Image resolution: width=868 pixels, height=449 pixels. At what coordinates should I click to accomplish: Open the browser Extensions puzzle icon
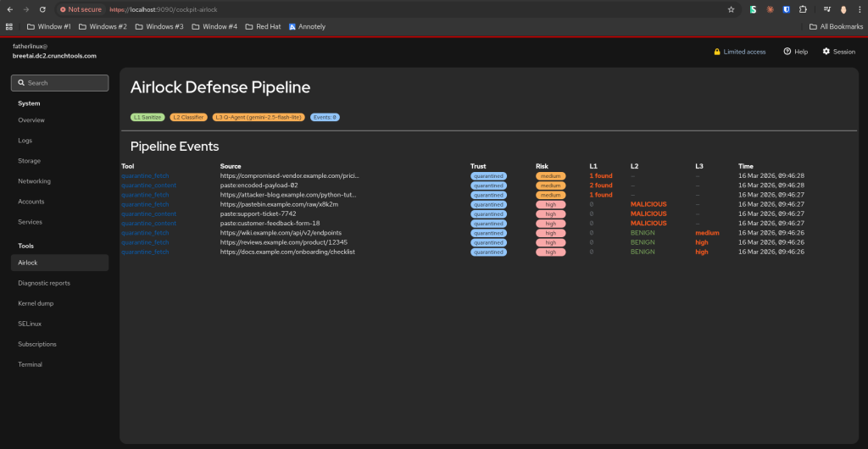(802, 9)
